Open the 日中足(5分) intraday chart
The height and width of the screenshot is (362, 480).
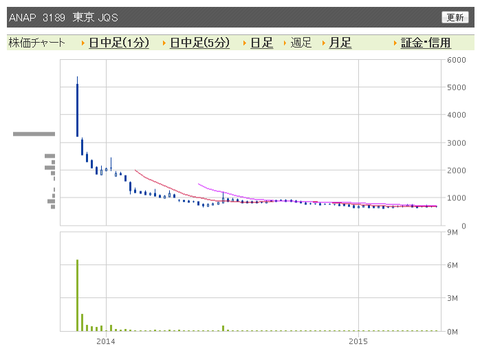click(x=200, y=43)
